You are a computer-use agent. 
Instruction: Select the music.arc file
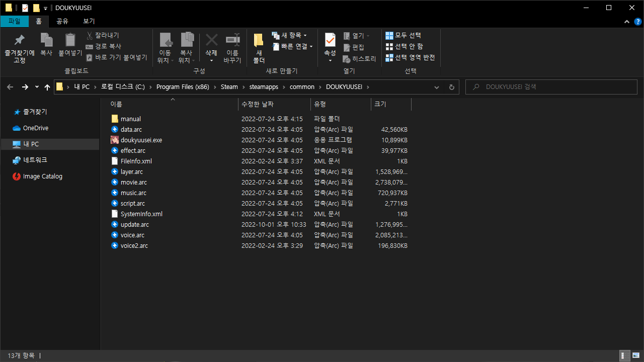133,193
